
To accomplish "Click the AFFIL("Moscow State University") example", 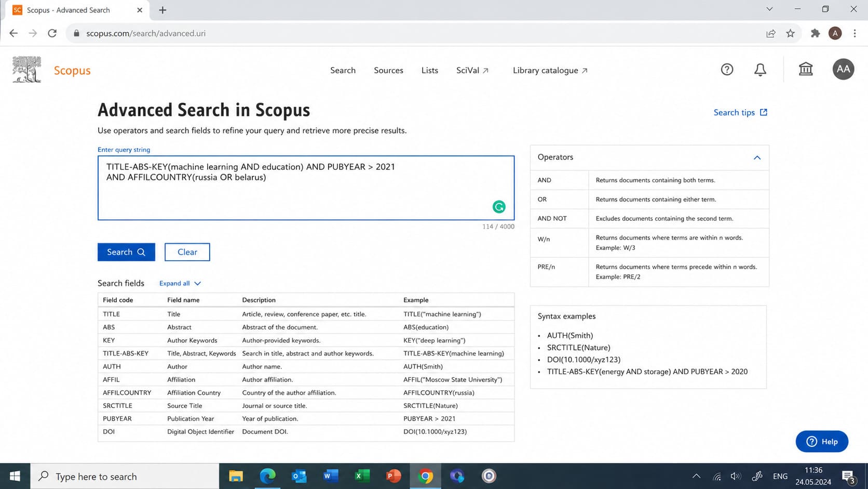I will click(453, 380).
